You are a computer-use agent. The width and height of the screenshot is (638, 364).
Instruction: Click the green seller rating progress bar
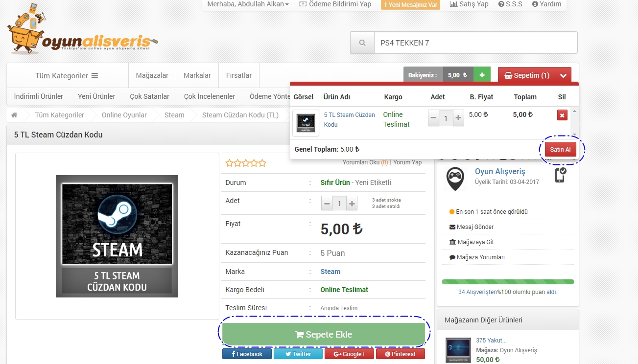[x=508, y=282]
